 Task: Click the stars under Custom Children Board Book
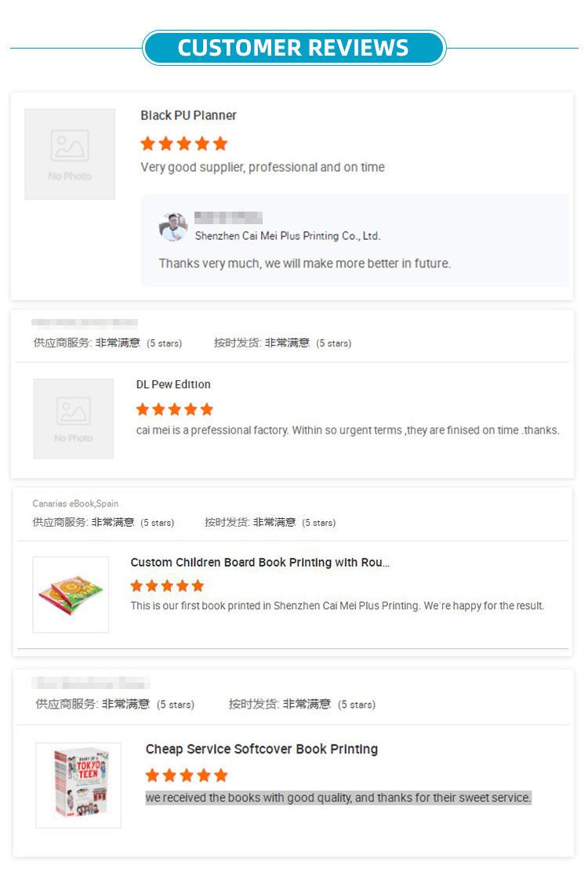pos(167,586)
